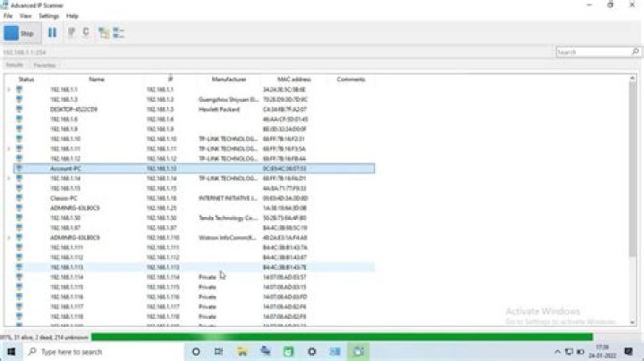Viewport: 644px width, 361px height.
Task: Click the magnifier icon in Search box
Action: (x=635, y=52)
